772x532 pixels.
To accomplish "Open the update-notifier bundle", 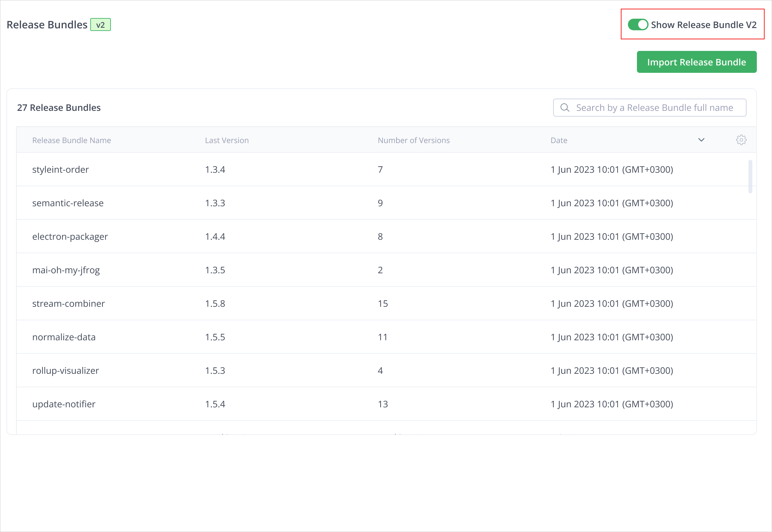I will coord(64,404).
